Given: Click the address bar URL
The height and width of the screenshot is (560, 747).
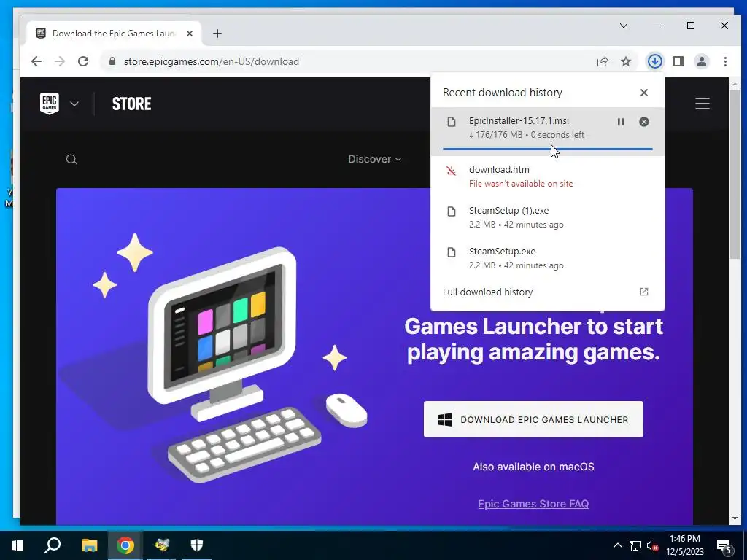Looking at the screenshot, I should tap(211, 61).
